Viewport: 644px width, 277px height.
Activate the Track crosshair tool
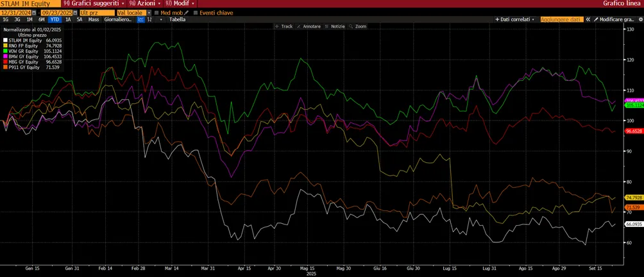(284, 26)
